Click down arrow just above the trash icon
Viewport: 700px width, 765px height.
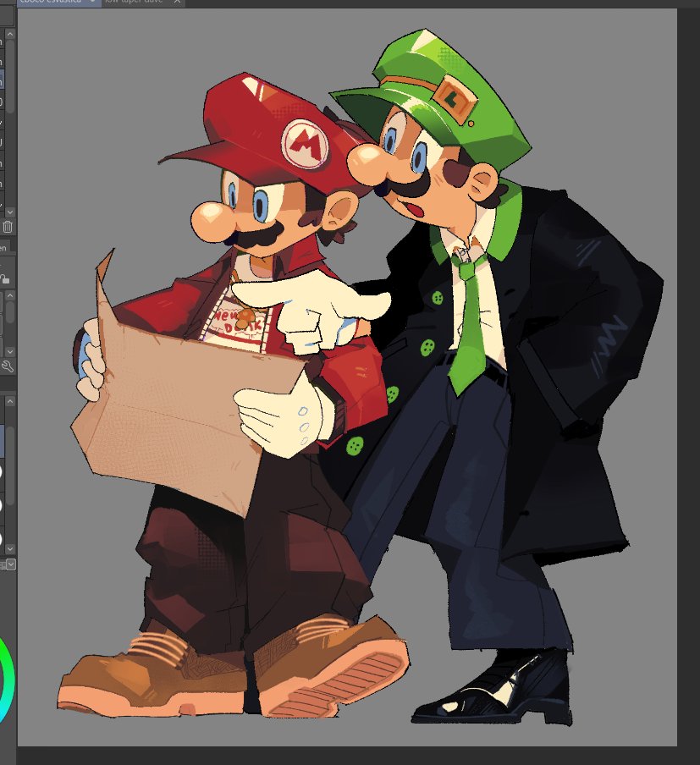tap(10, 212)
